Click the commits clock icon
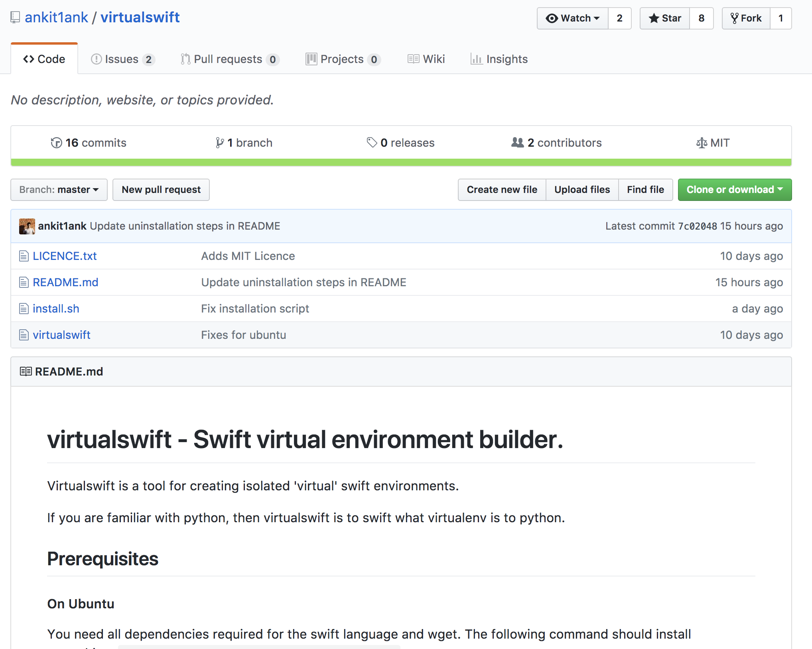Screen dimensions: 812x649 [57, 143]
